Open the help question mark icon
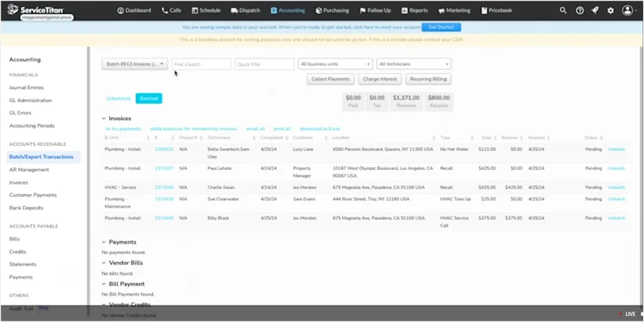Viewport: 644px width, 322px height. click(x=580, y=10)
